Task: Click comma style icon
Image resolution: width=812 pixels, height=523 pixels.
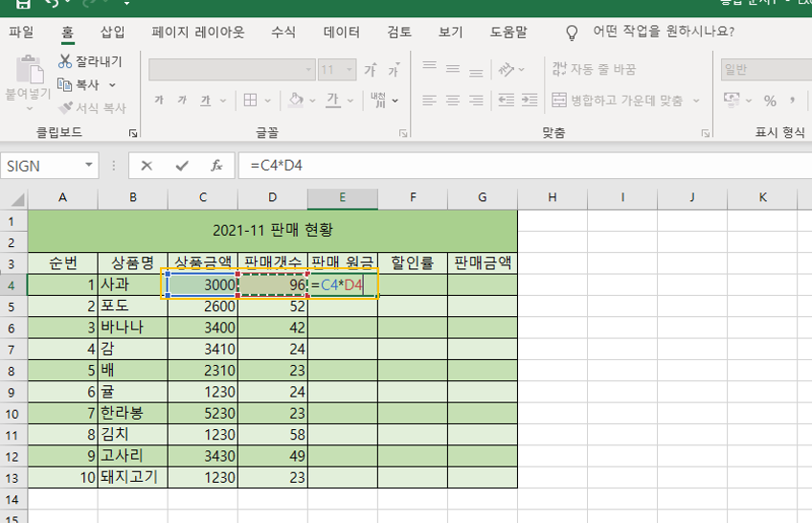Action: point(792,100)
